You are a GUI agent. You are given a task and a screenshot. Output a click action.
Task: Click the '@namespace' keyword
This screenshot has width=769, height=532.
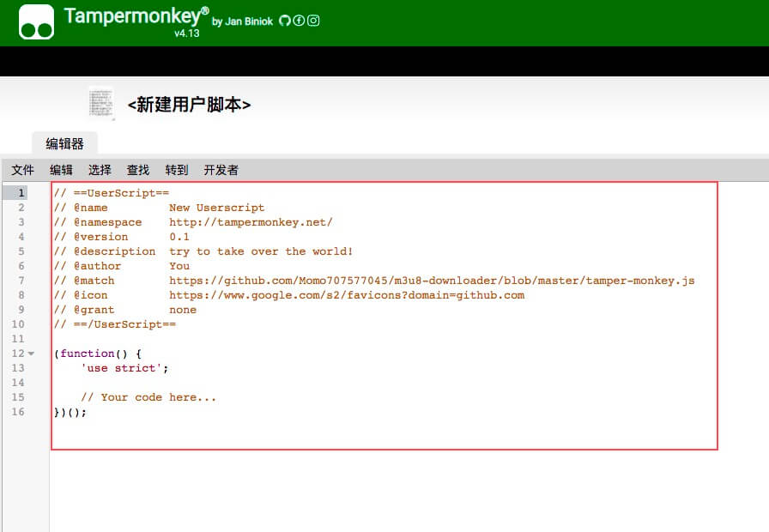click(108, 222)
